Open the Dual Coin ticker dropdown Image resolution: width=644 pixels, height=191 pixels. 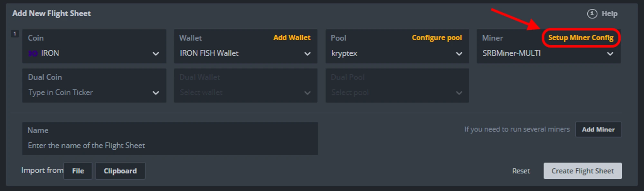click(94, 92)
